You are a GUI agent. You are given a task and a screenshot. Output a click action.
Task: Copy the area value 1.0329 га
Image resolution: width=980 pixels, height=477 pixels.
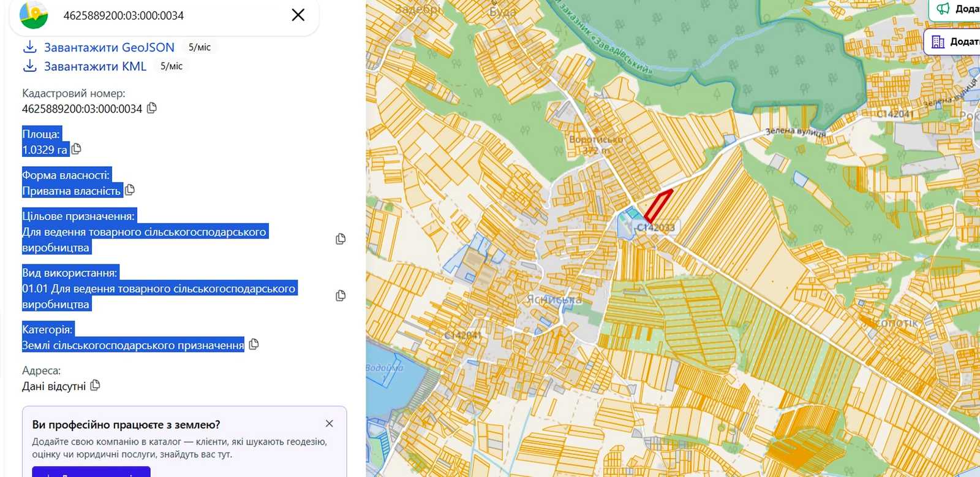point(77,149)
